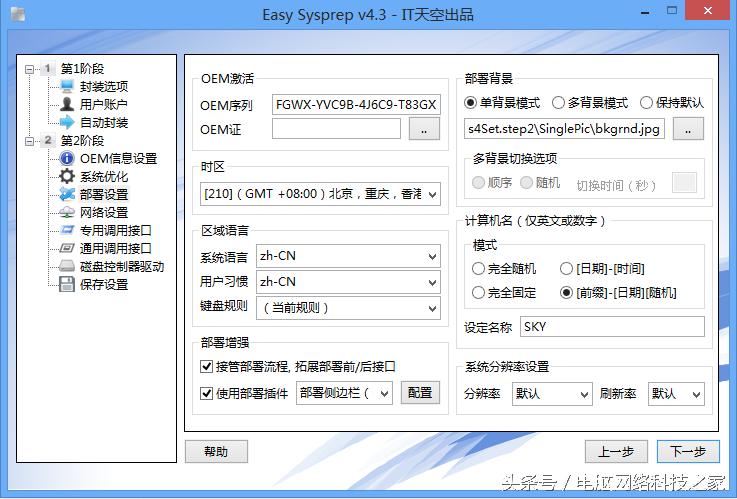
Task: Click the 网络设置 cloud icon
Action: 67,212
